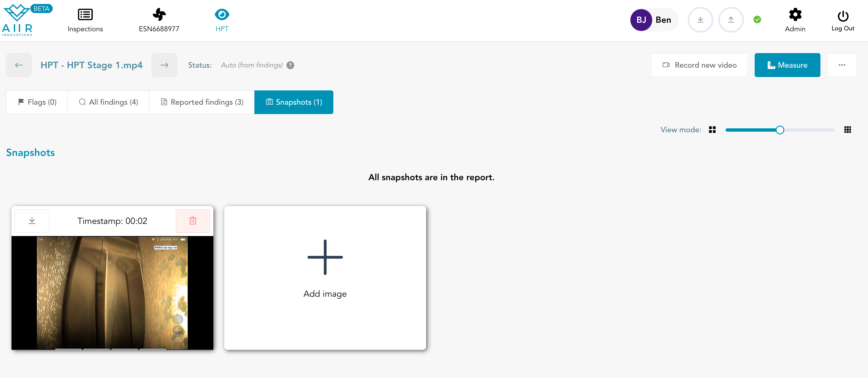Go to next video with right arrow
This screenshot has width=868, height=378.
[165, 65]
